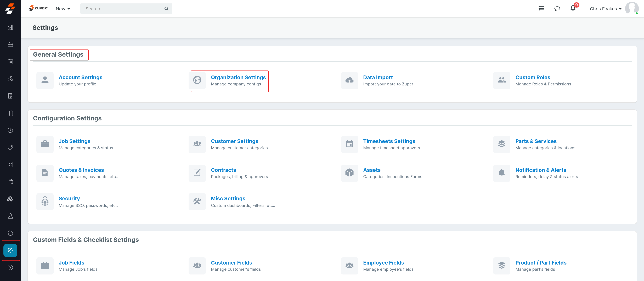This screenshot has height=281, width=644.
Task: Open the dashboard bar chart sidebar icon
Action: coord(10,27)
